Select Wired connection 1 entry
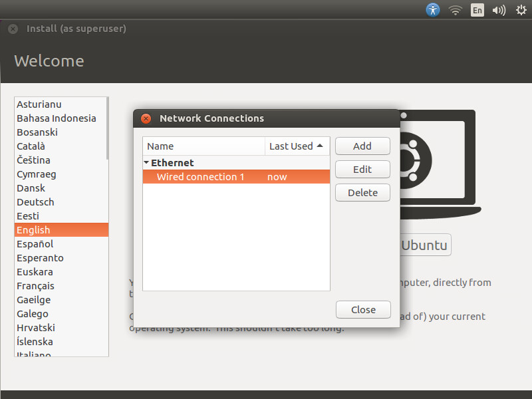532x399 pixels. point(200,177)
